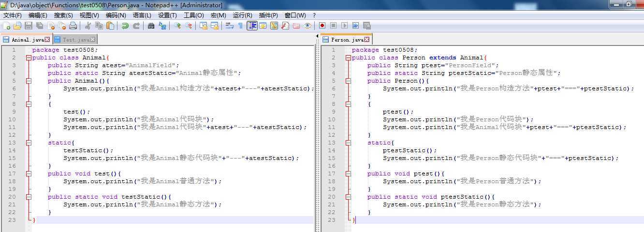This screenshot has width=644, height=232.
Task: Close the Animal.java tab
Action: (x=47, y=40)
